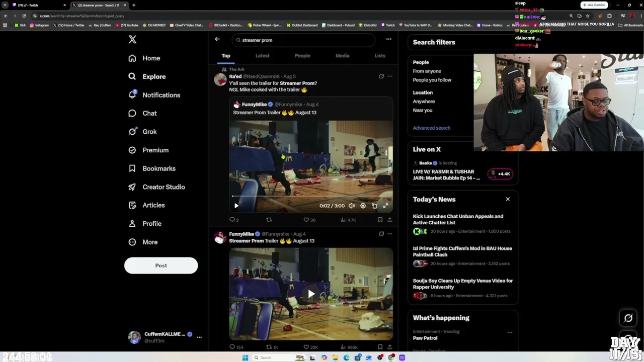Switch to the Twitch browser tab
Screen dimensions: 644x362
39,5
